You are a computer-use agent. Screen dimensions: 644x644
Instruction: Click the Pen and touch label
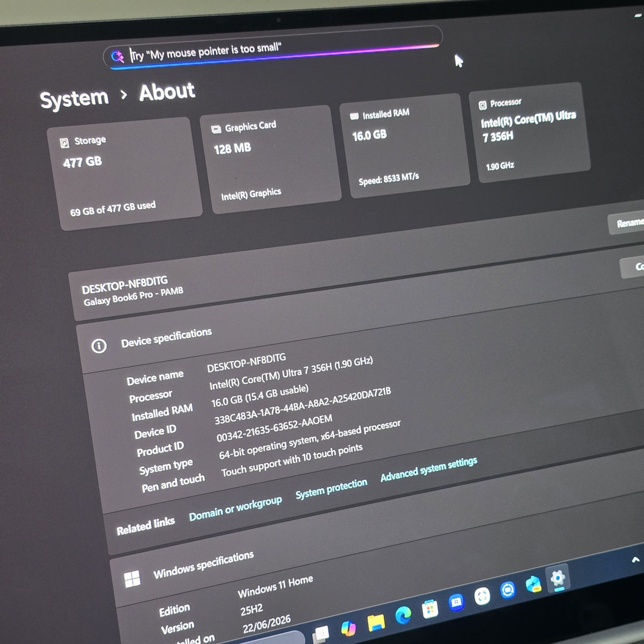(x=173, y=483)
